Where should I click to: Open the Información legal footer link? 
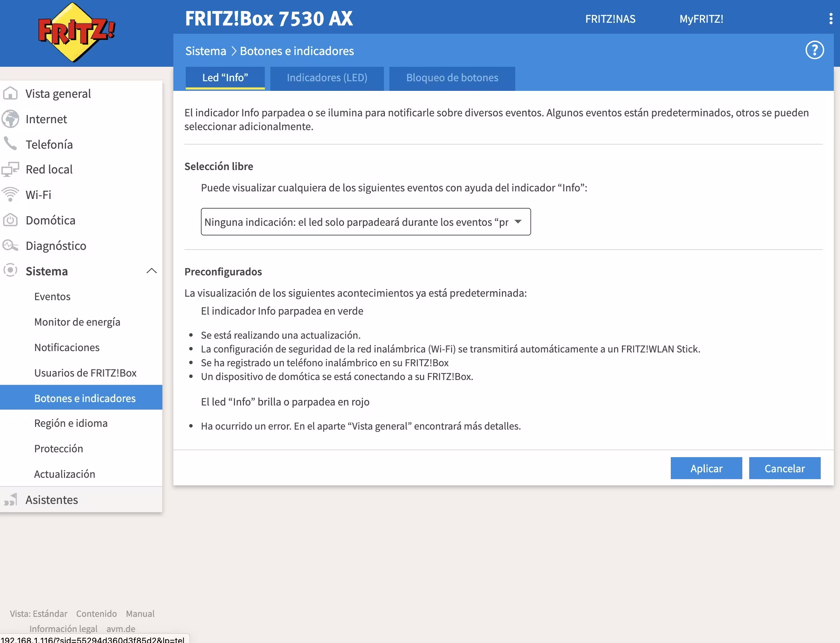point(64,629)
